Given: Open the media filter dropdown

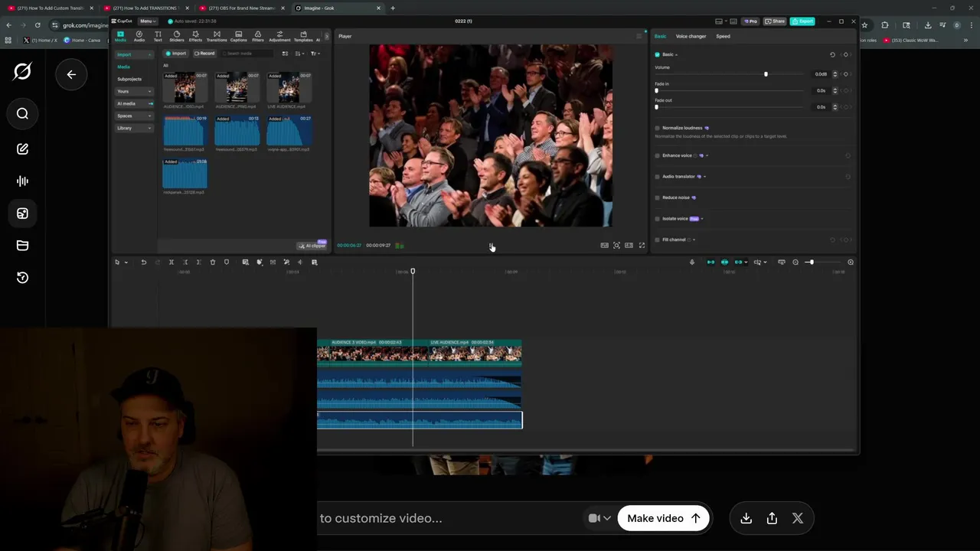Looking at the screenshot, I should pyautogui.click(x=315, y=54).
